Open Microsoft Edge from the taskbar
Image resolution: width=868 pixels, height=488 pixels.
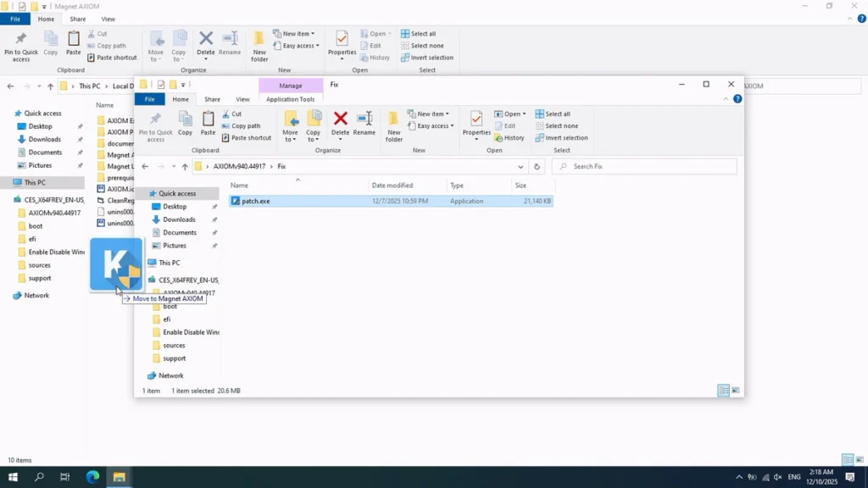[x=92, y=477]
